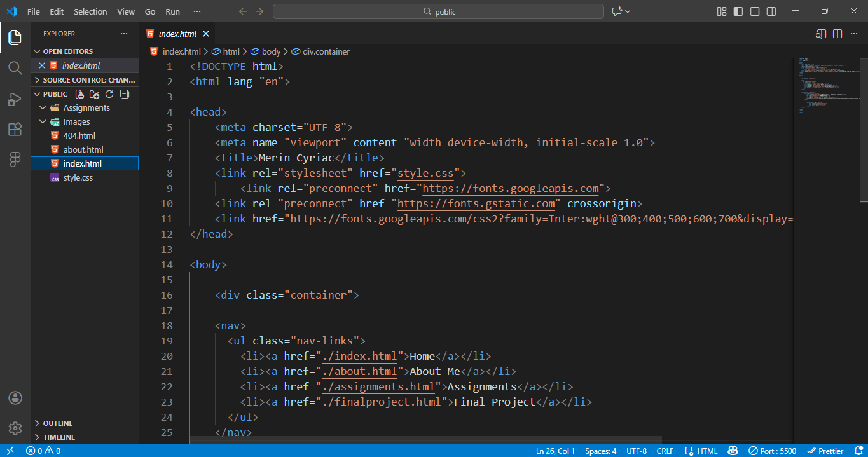Screen dimensions: 868x457
Task: Refresh the Explorer file tree
Action: click(x=109, y=93)
